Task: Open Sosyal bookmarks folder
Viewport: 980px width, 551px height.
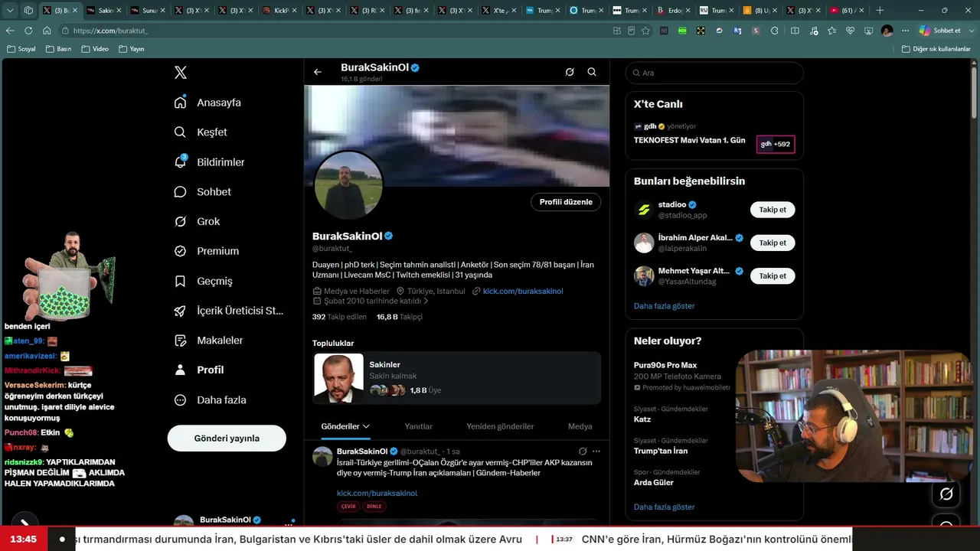Action: coord(21,49)
